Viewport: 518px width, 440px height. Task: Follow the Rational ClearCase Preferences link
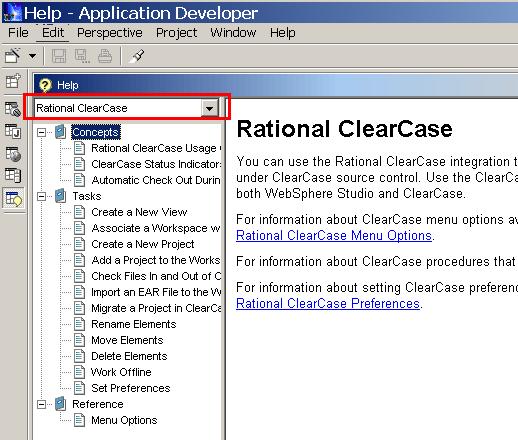point(328,303)
